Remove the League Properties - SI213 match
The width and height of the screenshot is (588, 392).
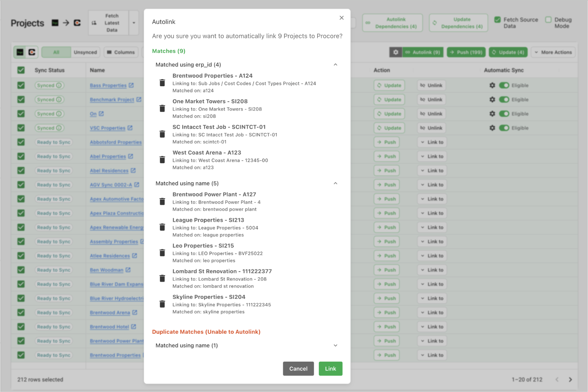tap(162, 227)
